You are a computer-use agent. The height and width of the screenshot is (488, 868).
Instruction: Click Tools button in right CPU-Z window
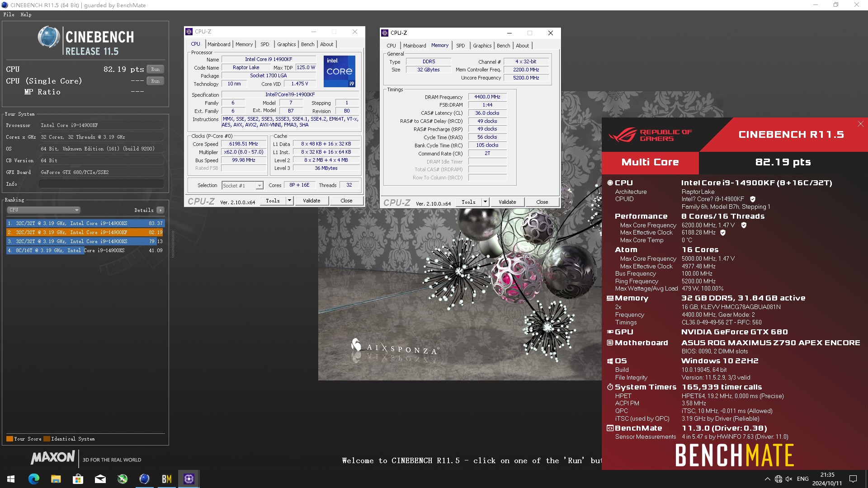[468, 202]
